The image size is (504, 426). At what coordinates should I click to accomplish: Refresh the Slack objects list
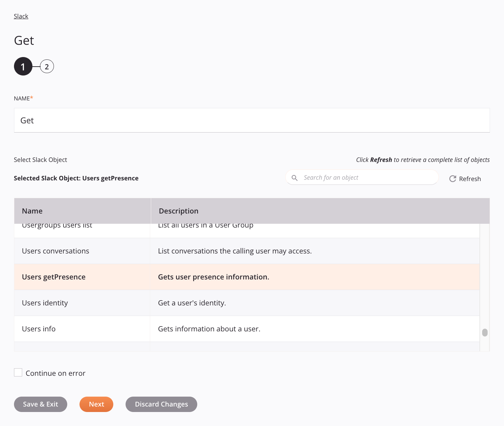pyautogui.click(x=465, y=179)
